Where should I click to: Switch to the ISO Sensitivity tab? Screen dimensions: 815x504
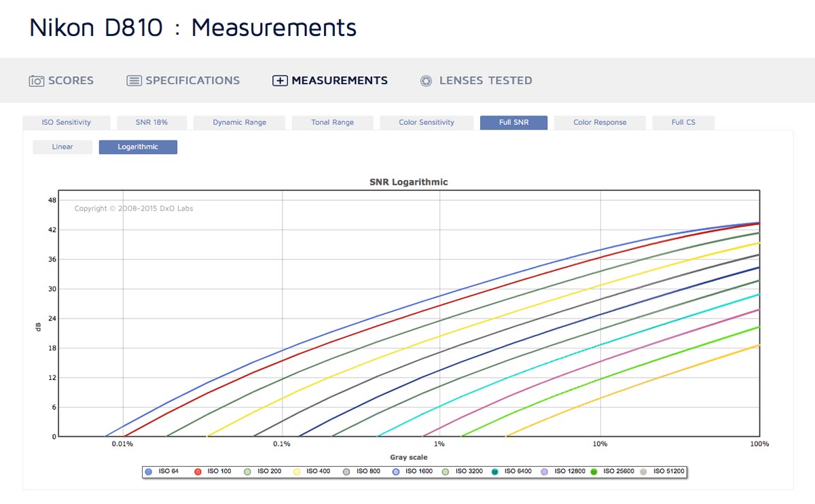coord(67,123)
